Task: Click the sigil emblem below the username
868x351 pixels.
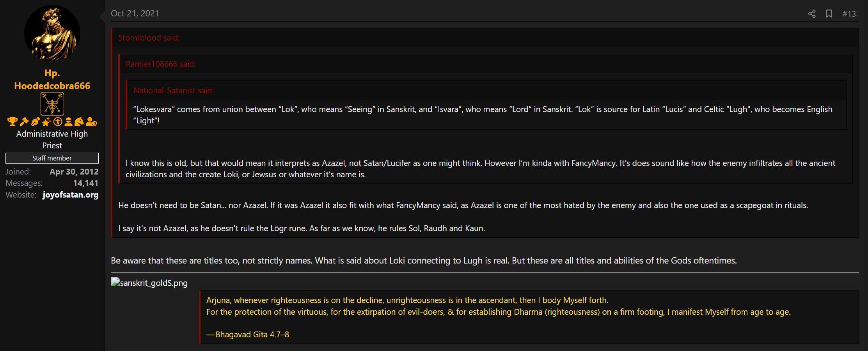Action: pyautogui.click(x=52, y=104)
